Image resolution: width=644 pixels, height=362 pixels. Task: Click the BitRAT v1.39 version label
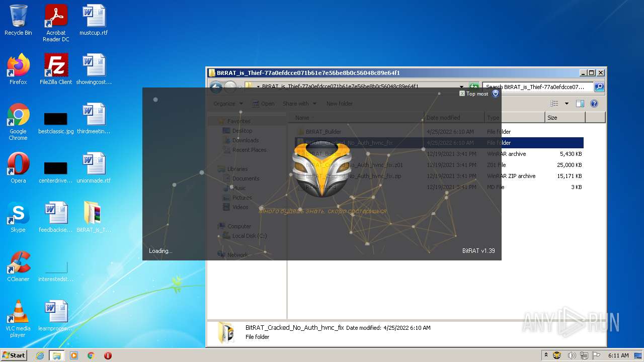tap(478, 251)
